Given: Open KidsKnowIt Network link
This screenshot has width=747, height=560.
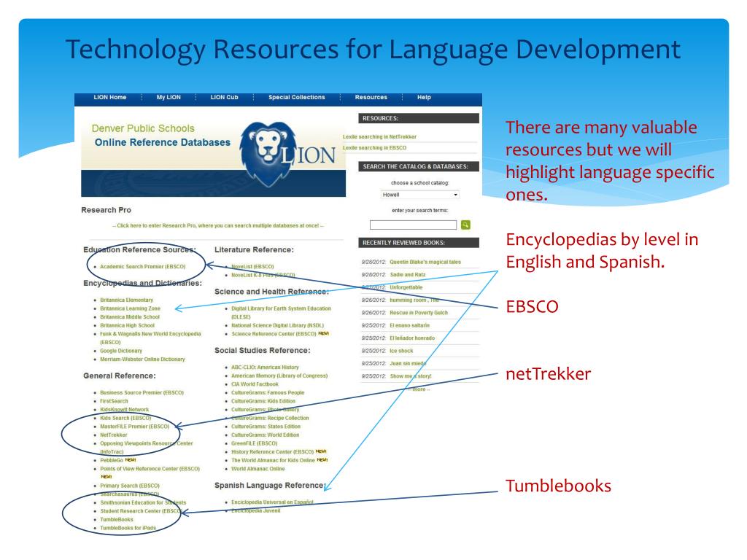Looking at the screenshot, I should click(124, 410).
